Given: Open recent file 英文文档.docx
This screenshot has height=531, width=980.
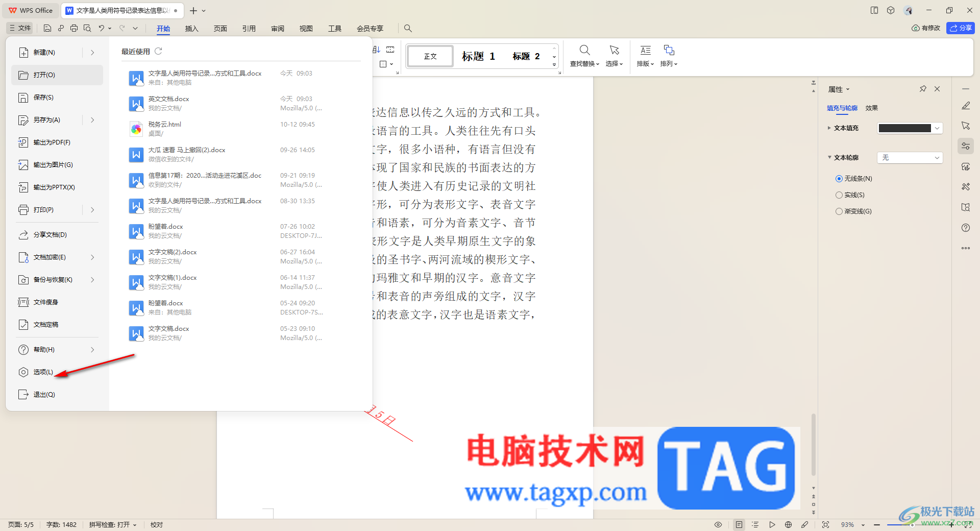Looking at the screenshot, I should point(241,103).
